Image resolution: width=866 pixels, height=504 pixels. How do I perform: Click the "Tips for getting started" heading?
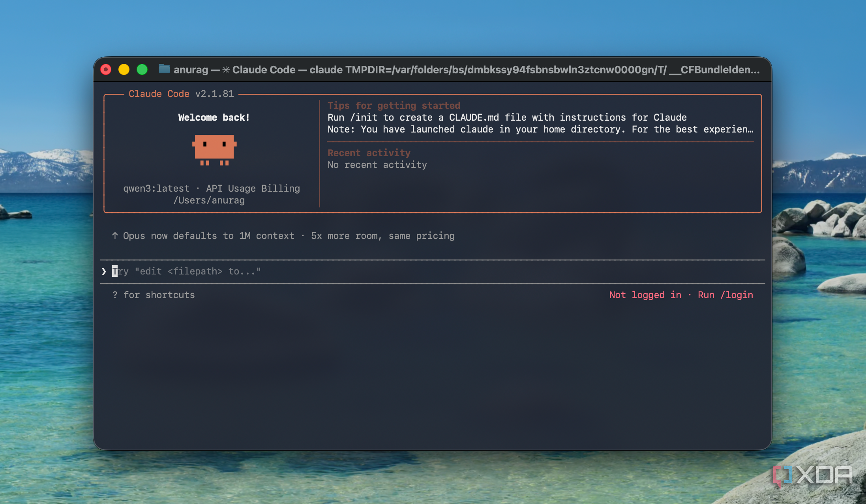394,106
